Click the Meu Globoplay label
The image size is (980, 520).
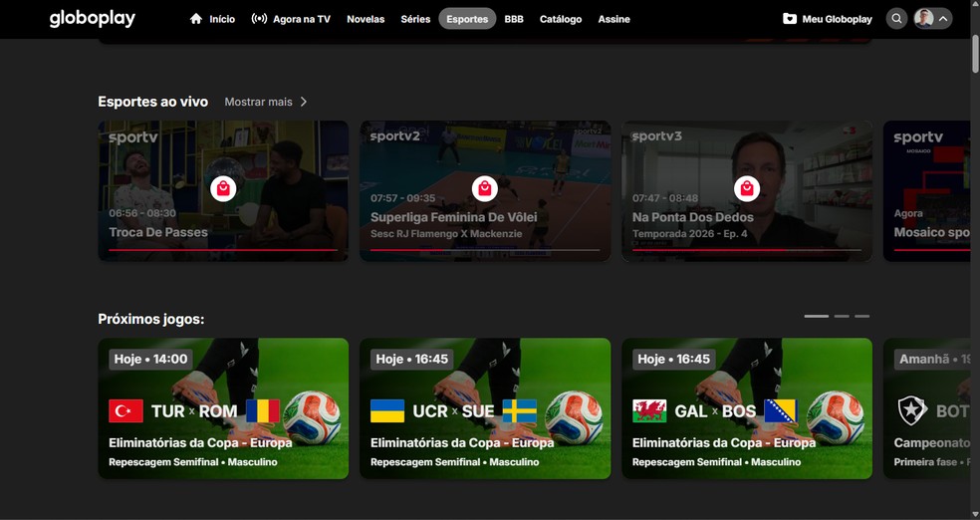click(x=837, y=19)
